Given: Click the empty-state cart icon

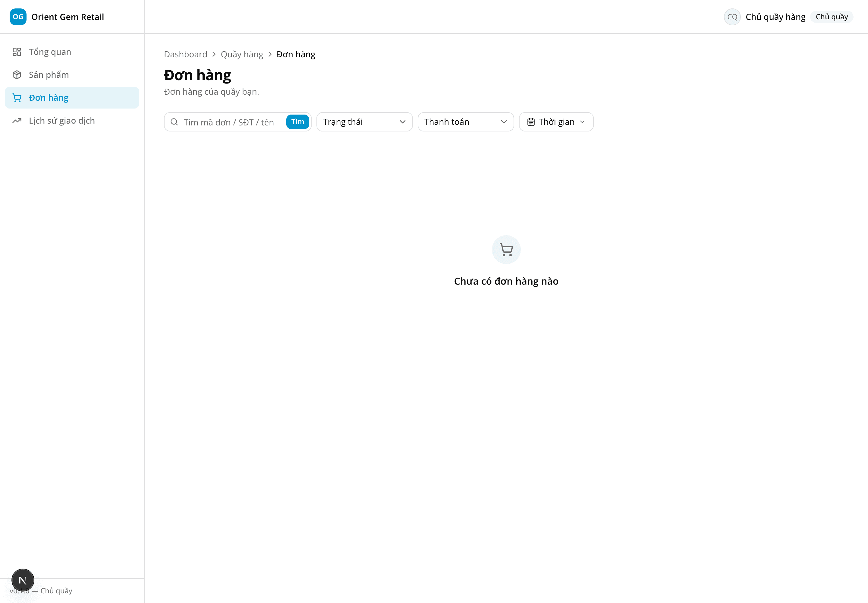Looking at the screenshot, I should pyautogui.click(x=506, y=249).
